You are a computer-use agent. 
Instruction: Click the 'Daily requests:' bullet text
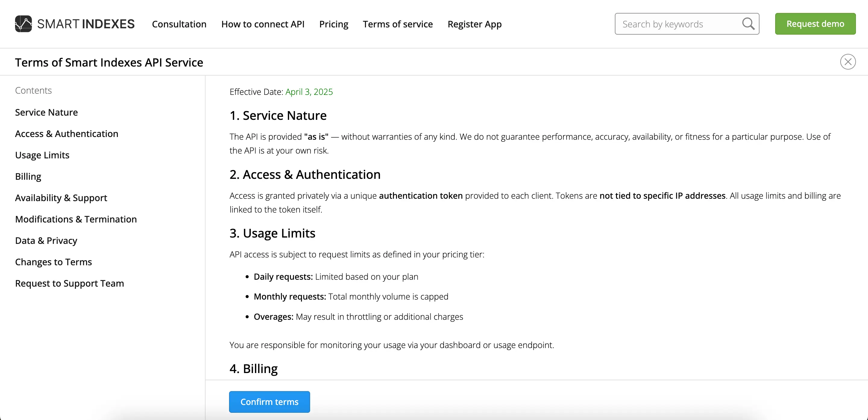click(283, 277)
